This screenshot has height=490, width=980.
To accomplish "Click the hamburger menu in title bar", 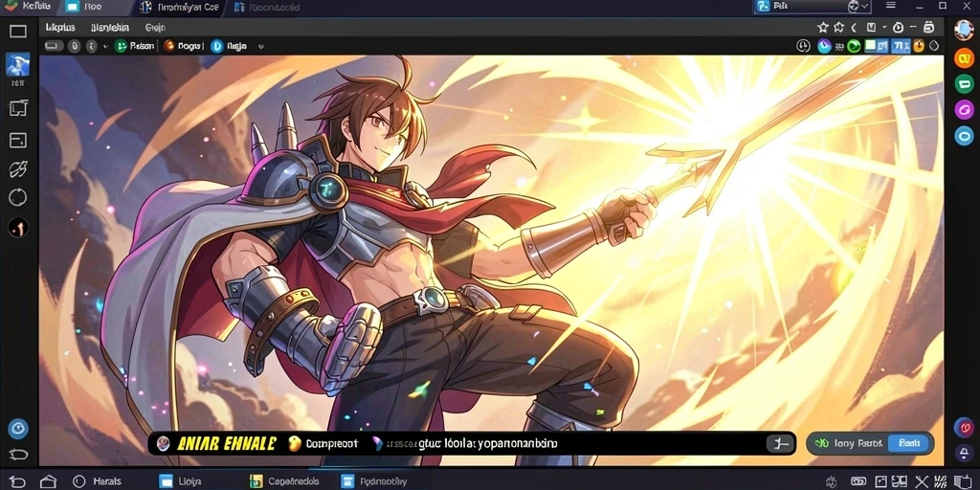I will tap(891, 7).
